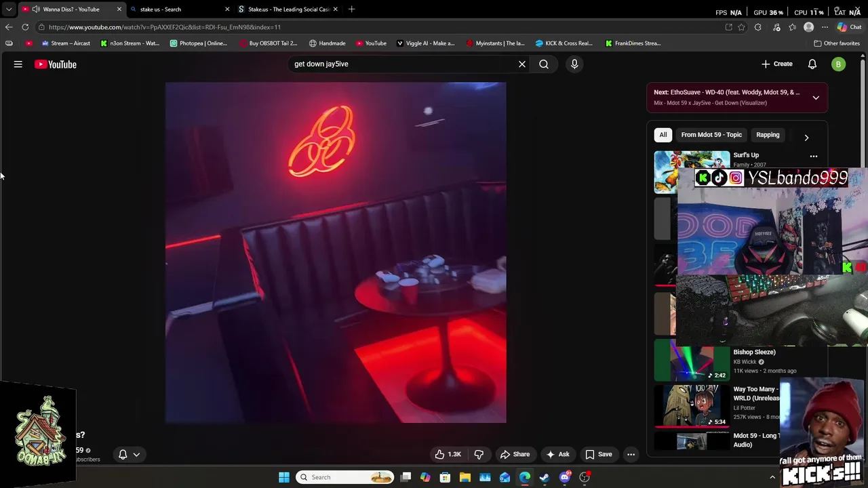Switch to the 'stake us - Search' tab

(x=180, y=9)
